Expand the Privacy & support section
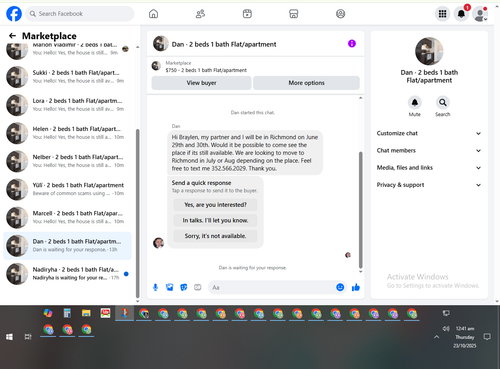 429,185
